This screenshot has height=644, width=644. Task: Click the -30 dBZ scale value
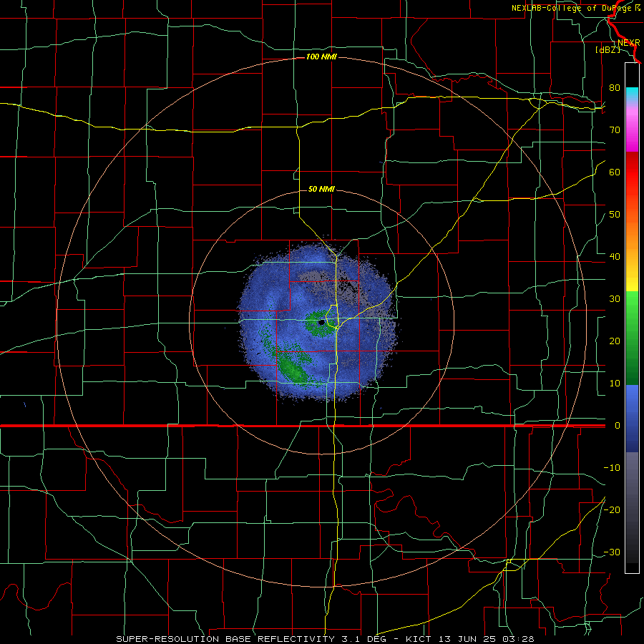(x=612, y=552)
